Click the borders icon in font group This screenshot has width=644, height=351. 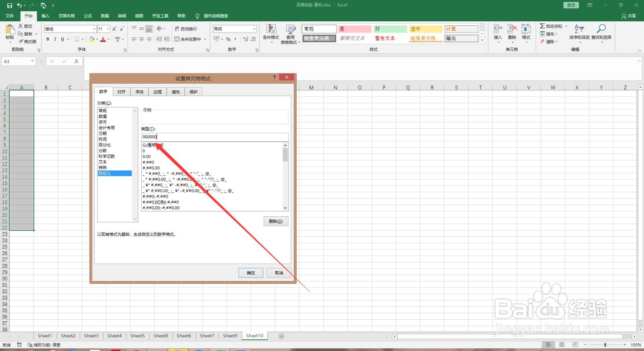click(x=77, y=39)
